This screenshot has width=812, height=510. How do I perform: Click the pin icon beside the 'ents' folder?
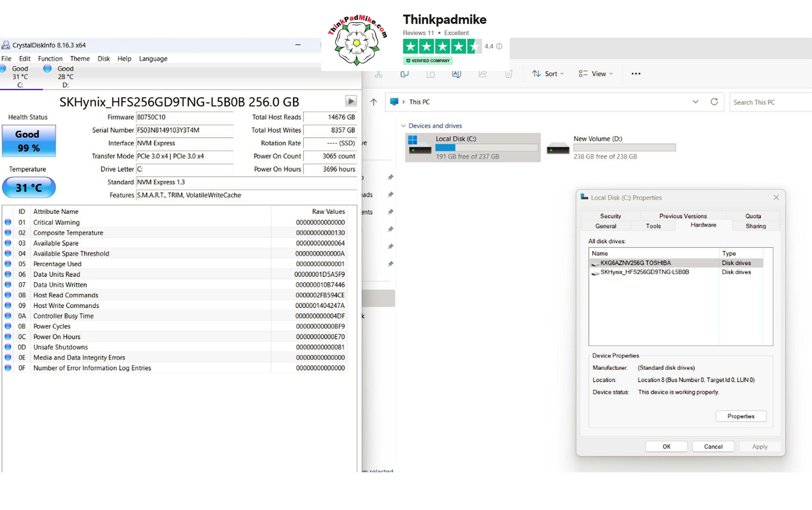(390, 212)
